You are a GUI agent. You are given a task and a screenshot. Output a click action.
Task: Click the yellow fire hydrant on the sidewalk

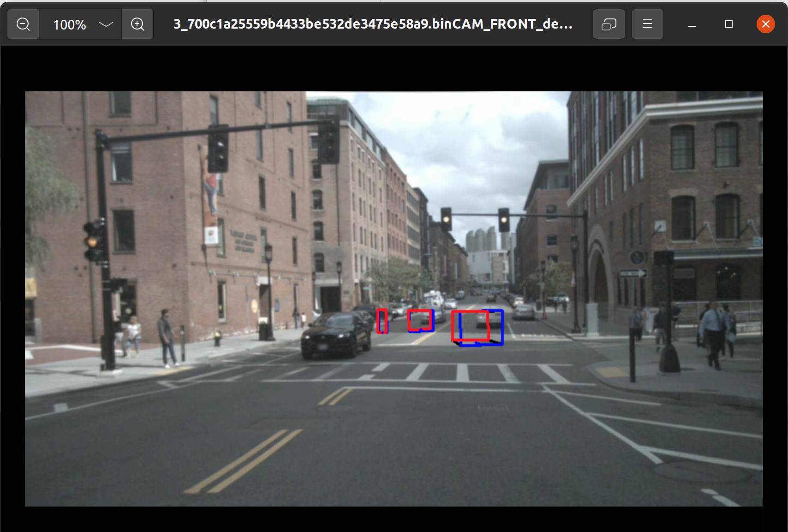click(x=217, y=338)
